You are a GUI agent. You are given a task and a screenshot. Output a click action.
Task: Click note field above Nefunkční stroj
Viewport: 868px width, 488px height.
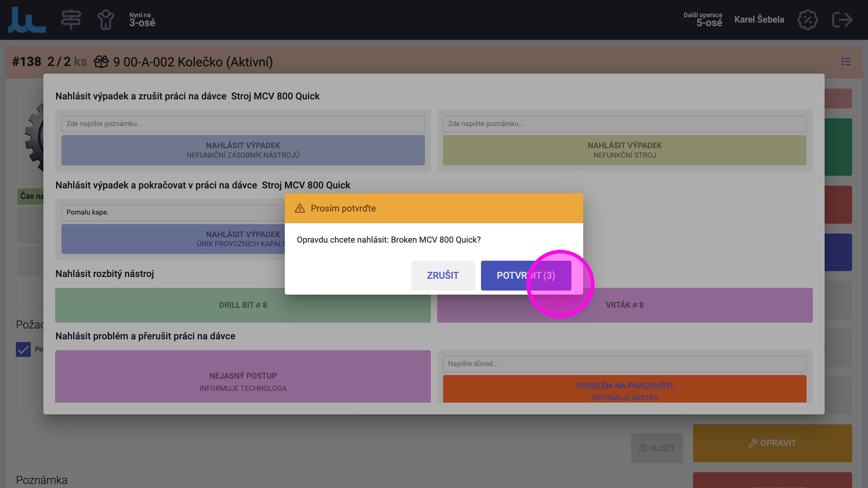[624, 124]
